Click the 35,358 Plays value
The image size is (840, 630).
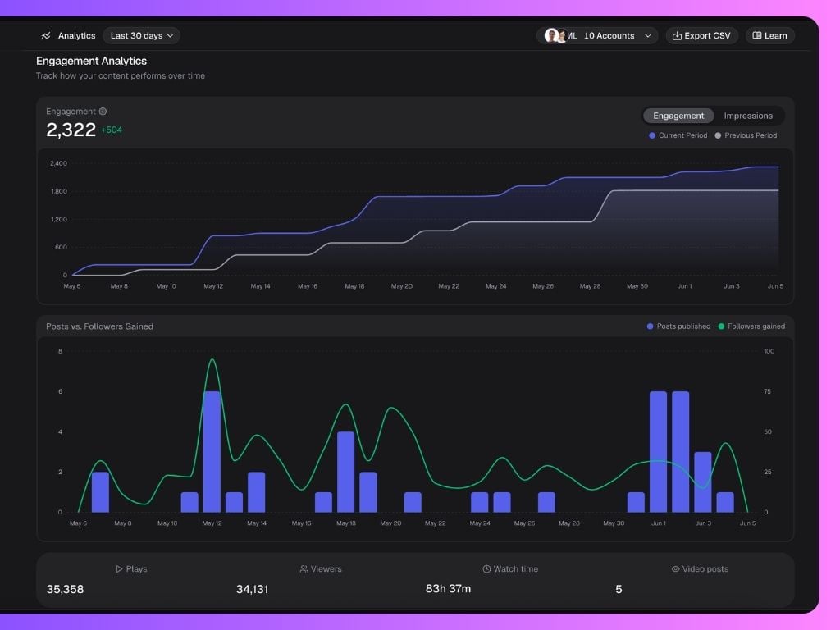[65, 589]
